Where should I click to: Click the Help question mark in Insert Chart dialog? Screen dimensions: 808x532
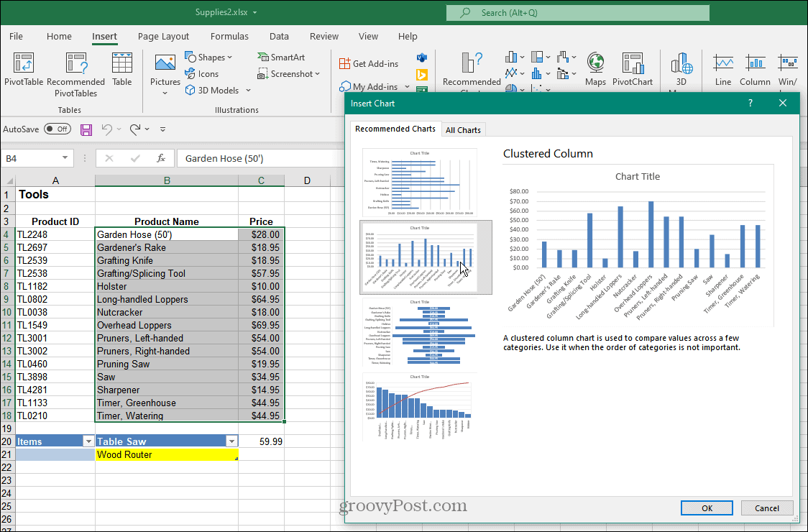pos(750,103)
